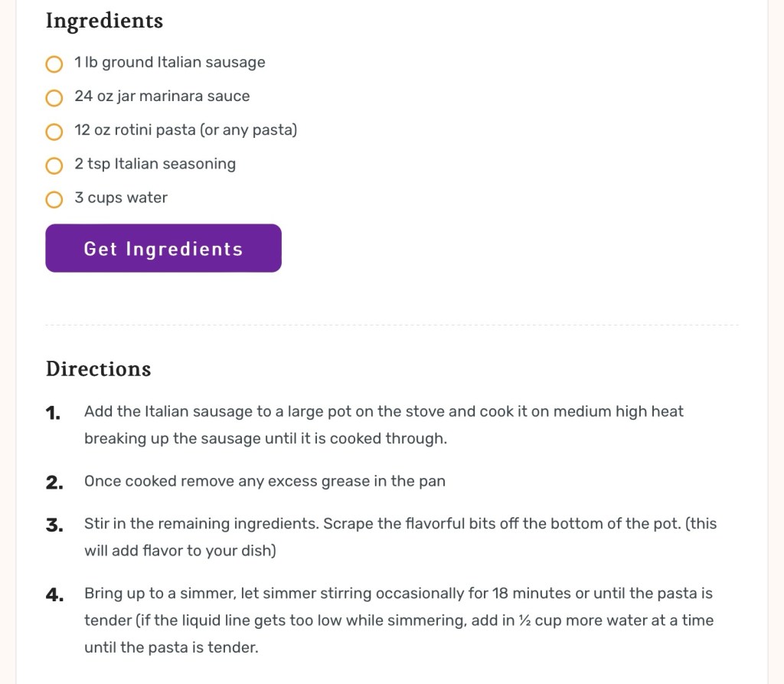Check the 3 cups water circle

point(54,199)
